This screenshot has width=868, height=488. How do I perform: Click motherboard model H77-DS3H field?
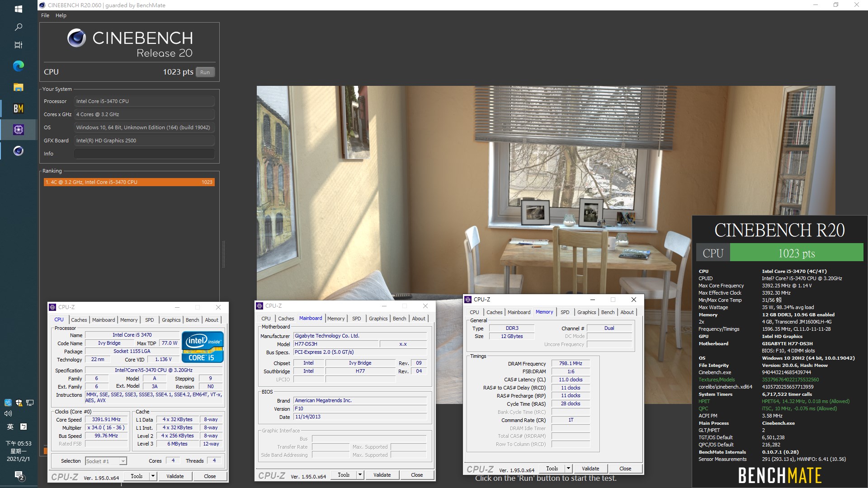(x=335, y=344)
